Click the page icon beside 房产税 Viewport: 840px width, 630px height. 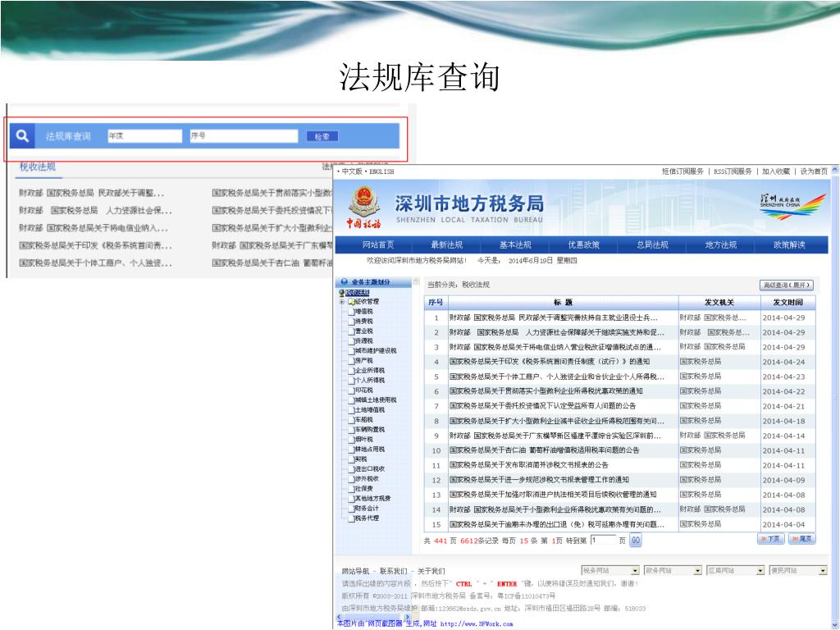coord(351,361)
